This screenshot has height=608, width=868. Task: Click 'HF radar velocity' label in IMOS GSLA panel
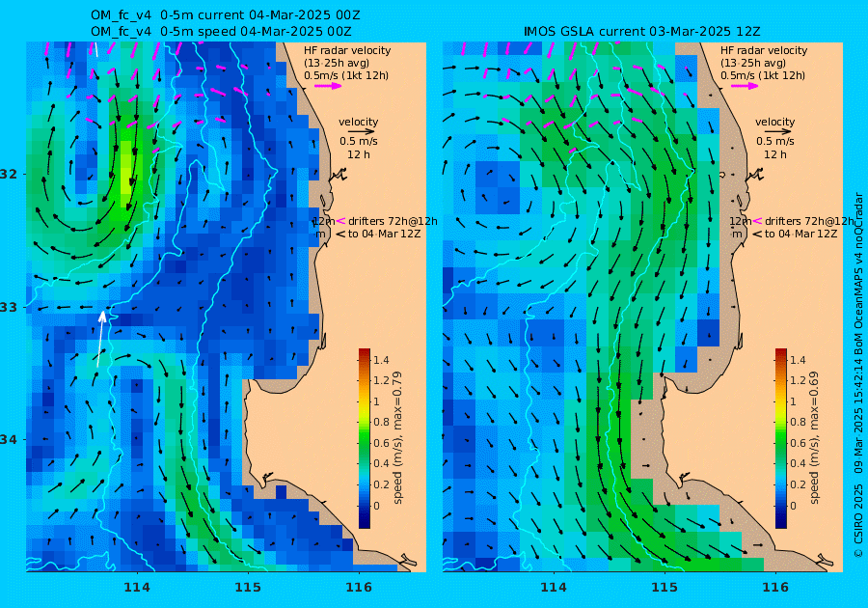(x=764, y=50)
